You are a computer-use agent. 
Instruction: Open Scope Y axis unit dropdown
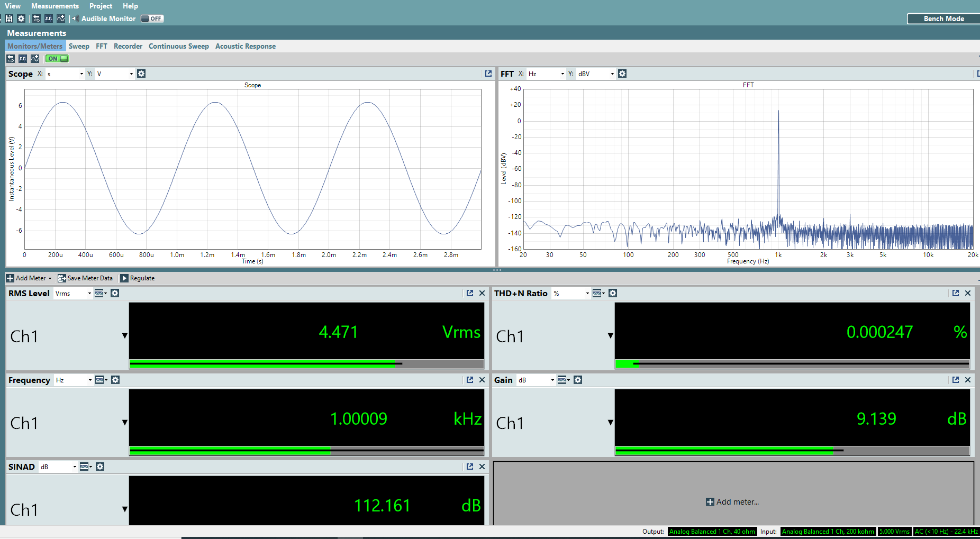pos(115,74)
